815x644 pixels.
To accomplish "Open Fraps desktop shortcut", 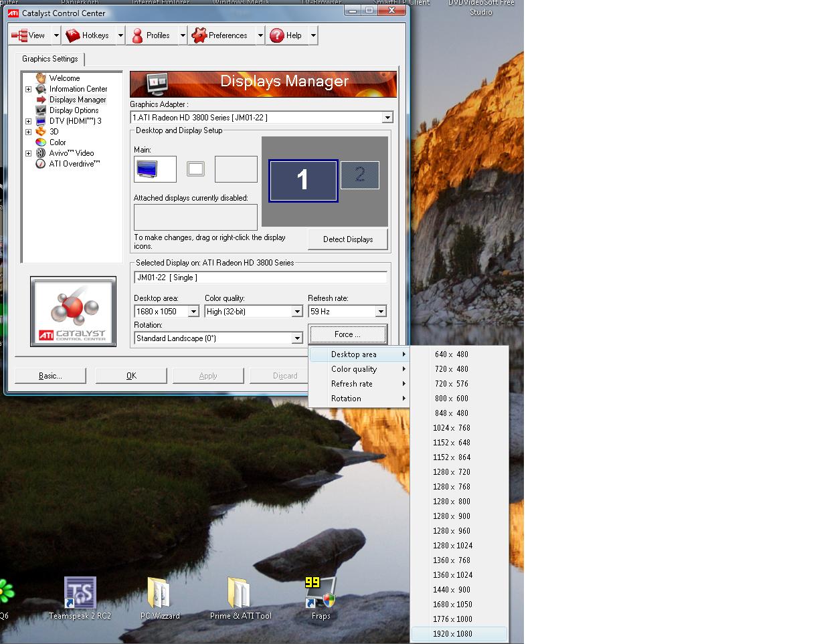I will (x=321, y=595).
